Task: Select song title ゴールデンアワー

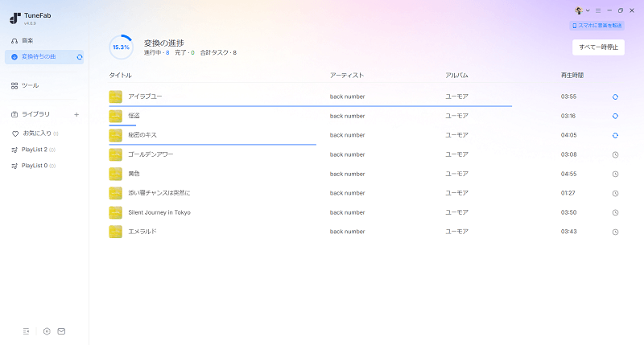Action: 151,154
